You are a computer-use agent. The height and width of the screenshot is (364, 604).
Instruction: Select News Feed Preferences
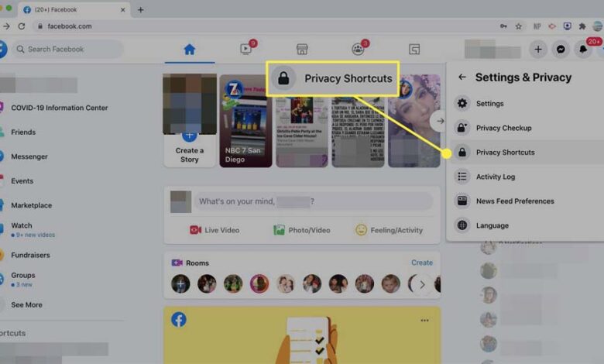(x=514, y=201)
